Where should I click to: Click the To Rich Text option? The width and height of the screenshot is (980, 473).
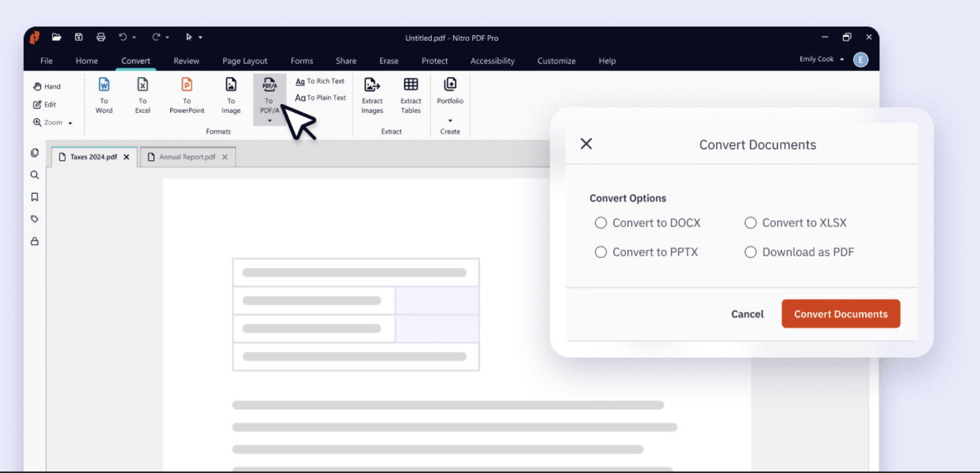[320, 81]
